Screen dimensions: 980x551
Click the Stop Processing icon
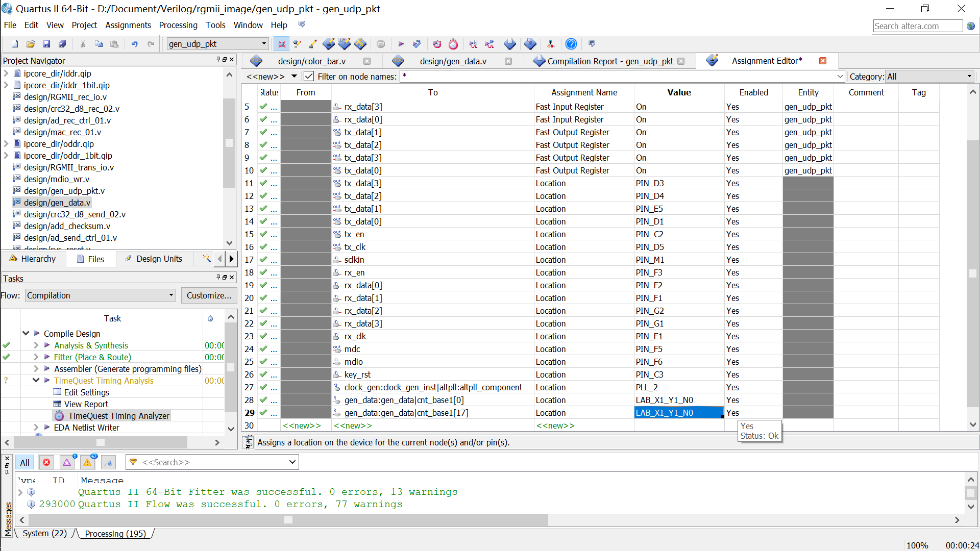pos(381,44)
